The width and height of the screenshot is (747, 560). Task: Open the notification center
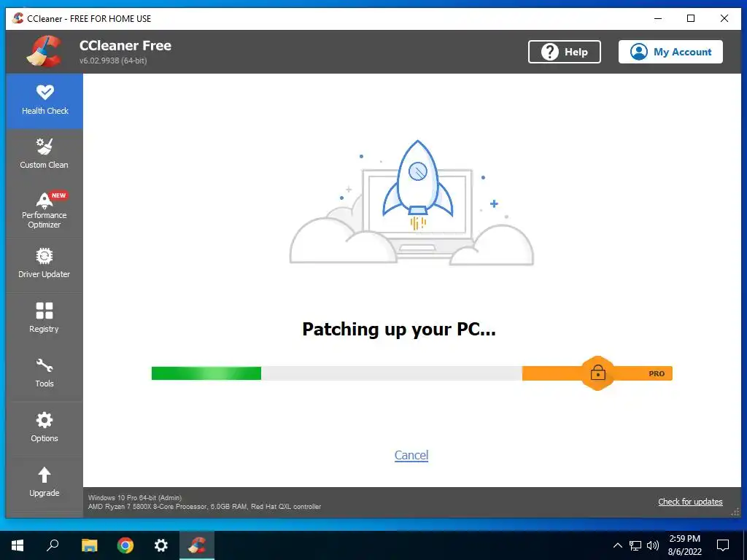click(x=723, y=545)
